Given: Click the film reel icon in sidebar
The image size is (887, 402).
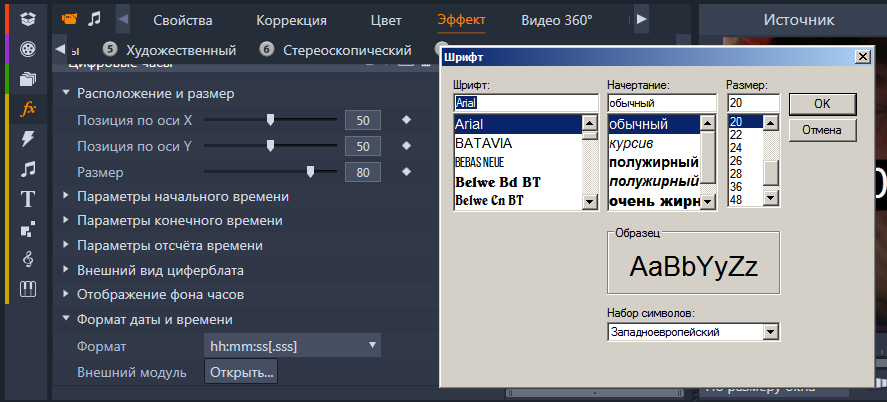Looking at the screenshot, I should click(x=28, y=49).
